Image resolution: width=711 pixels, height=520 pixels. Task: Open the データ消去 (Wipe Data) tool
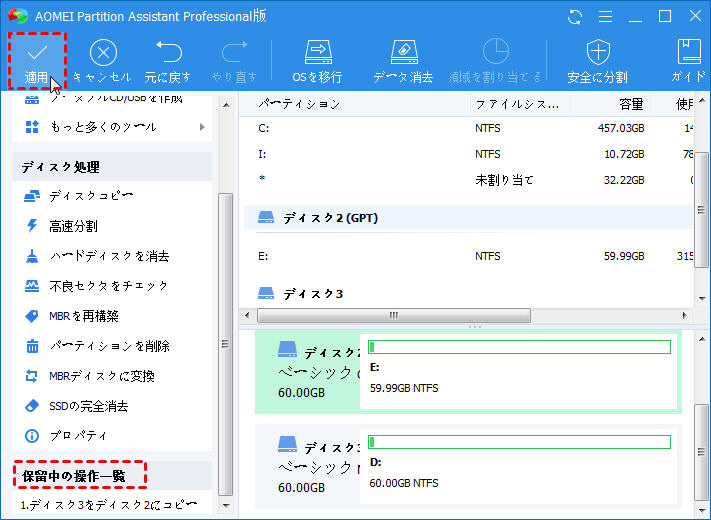click(x=403, y=62)
